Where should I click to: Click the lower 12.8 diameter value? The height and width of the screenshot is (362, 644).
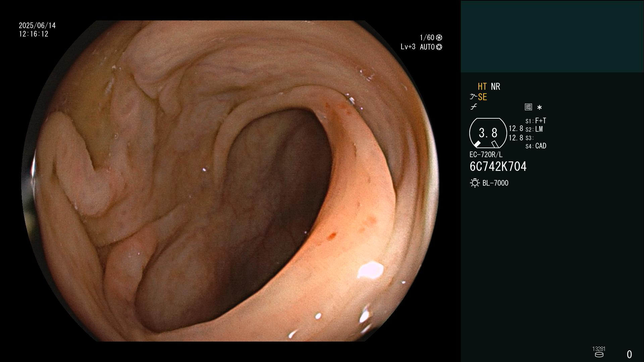coord(516,138)
